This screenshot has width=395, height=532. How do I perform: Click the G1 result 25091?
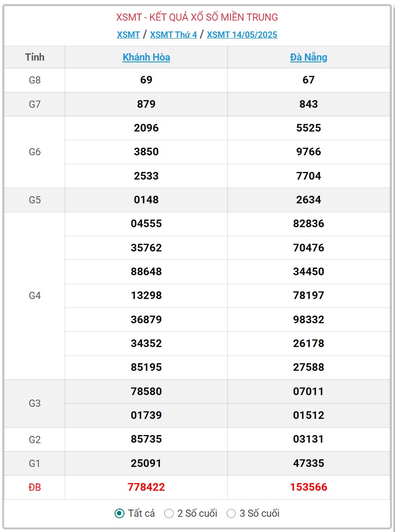pos(146,463)
